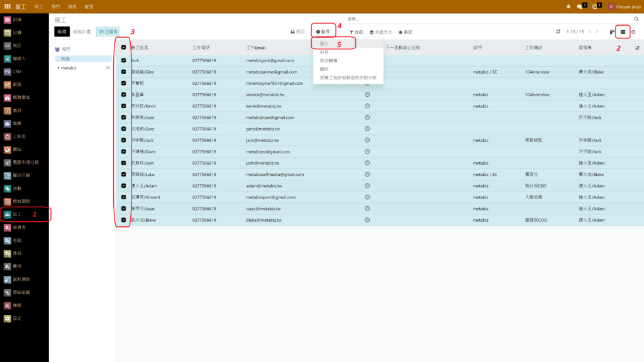Open the optional columns settings icon
Image resolution: width=644 pixels, height=362 pixels.
(636, 48)
